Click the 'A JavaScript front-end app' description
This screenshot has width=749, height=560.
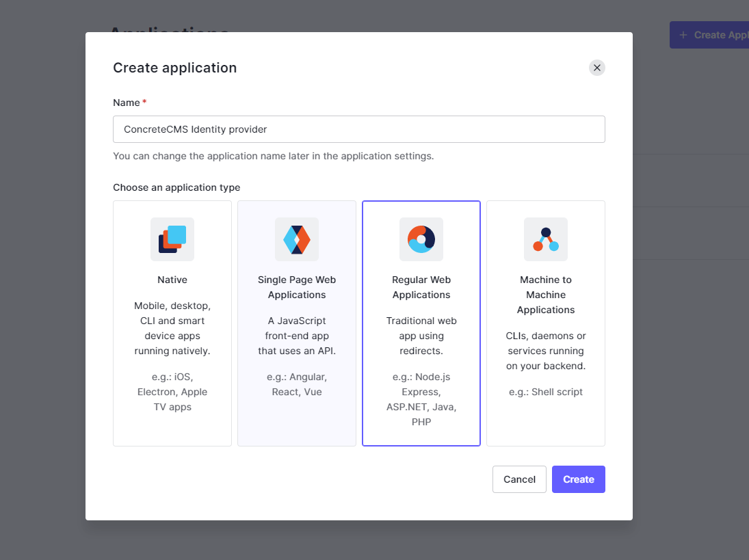coord(297,336)
